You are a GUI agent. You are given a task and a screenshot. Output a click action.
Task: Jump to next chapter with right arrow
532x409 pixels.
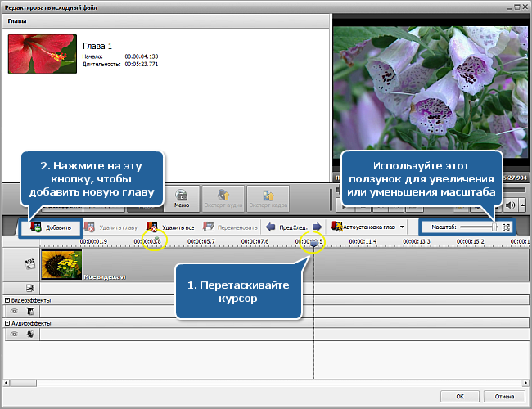(316, 227)
